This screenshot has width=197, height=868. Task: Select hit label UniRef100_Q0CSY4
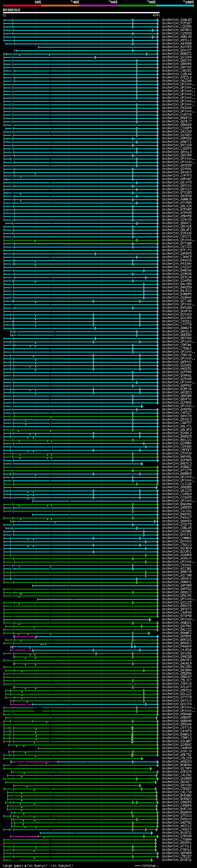coord(177,704)
